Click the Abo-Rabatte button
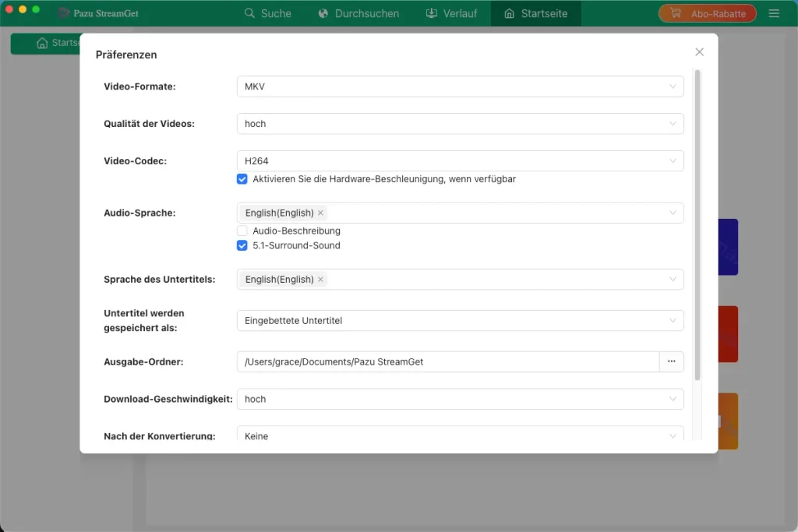Screen dimensions: 798x532 [708, 13]
